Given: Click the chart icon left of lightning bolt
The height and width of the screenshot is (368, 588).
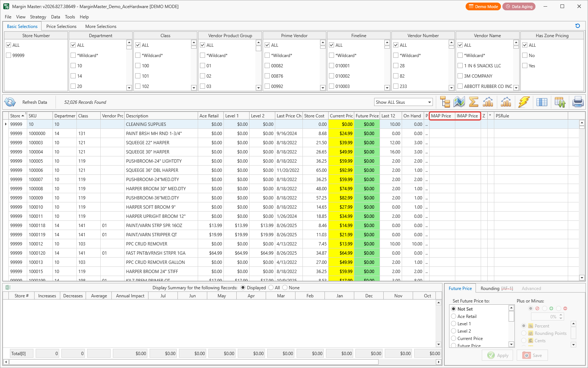Looking at the screenshot, I should click(506, 102).
